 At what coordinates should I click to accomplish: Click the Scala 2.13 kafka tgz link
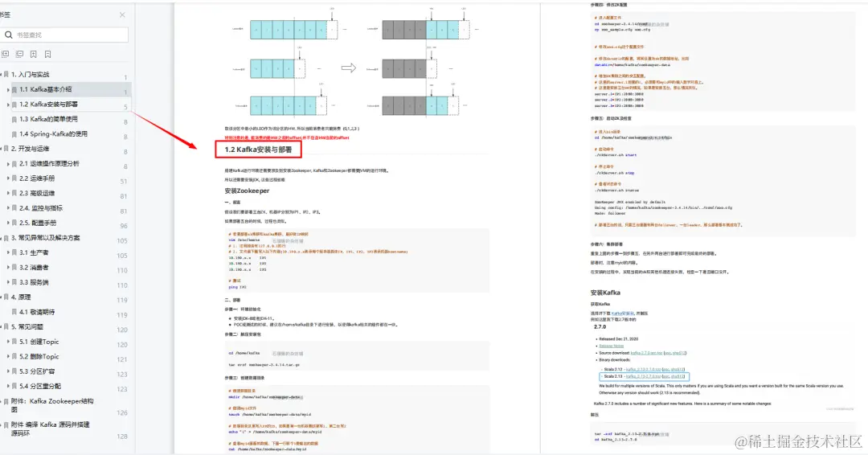point(643,376)
